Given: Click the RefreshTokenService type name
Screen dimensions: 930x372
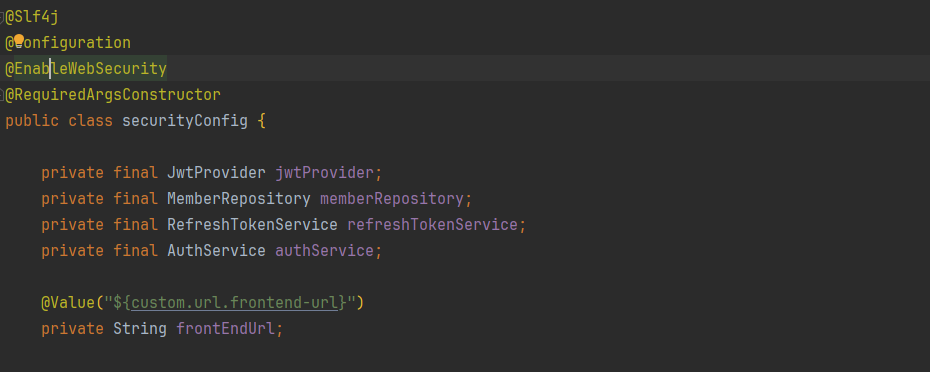Looking at the screenshot, I should coord(253,225).
